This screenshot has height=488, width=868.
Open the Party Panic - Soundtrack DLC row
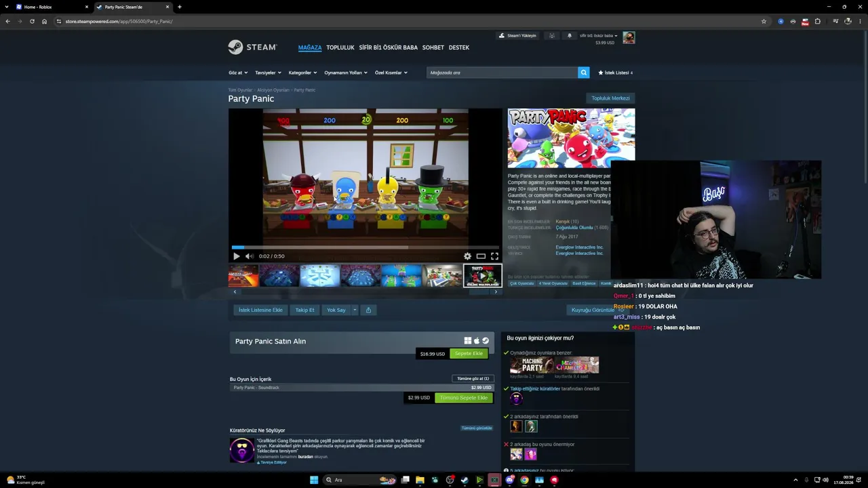point(361,388)
